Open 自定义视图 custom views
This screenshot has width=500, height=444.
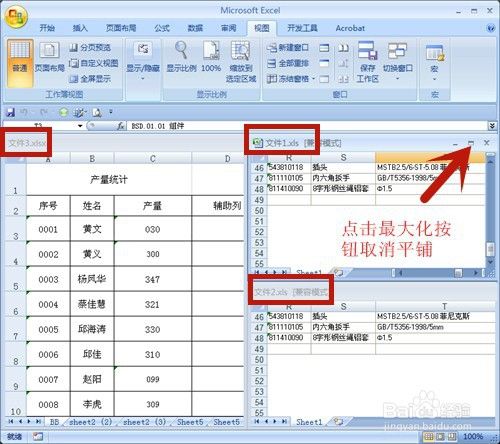(x=94, y=63)
